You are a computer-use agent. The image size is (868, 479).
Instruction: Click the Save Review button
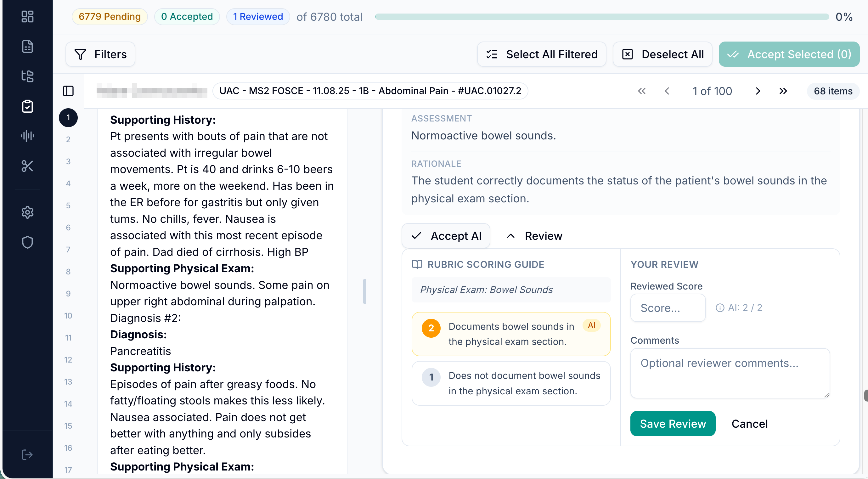pyautogui.click(x=673, y=423)
